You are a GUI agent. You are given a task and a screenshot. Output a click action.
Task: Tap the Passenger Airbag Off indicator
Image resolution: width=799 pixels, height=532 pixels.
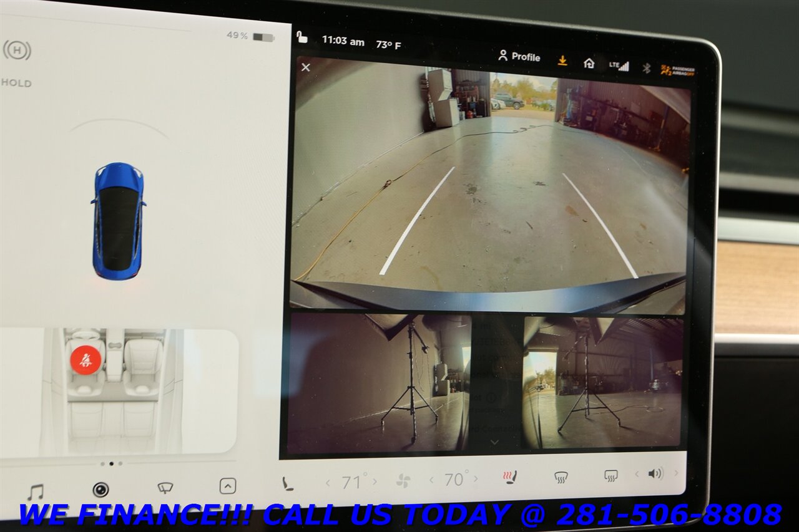point(677,70)
